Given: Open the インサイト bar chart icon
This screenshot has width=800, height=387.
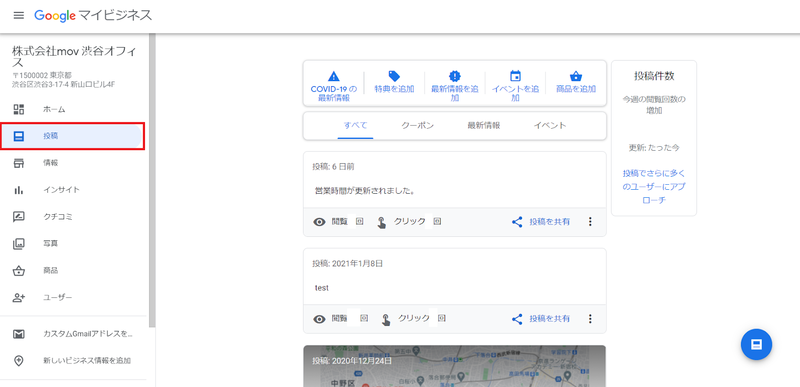Looking at the screenshot, I should [19, 190].
